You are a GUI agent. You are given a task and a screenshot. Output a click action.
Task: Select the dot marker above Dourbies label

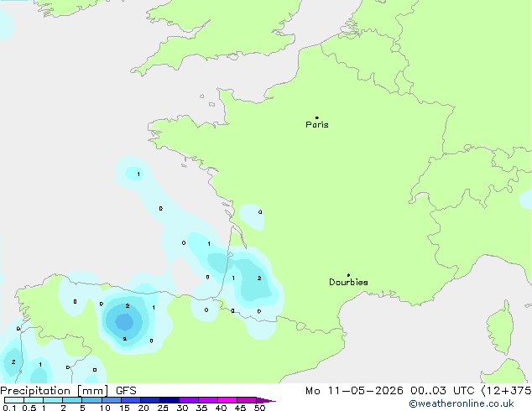(x=348, y=275)
